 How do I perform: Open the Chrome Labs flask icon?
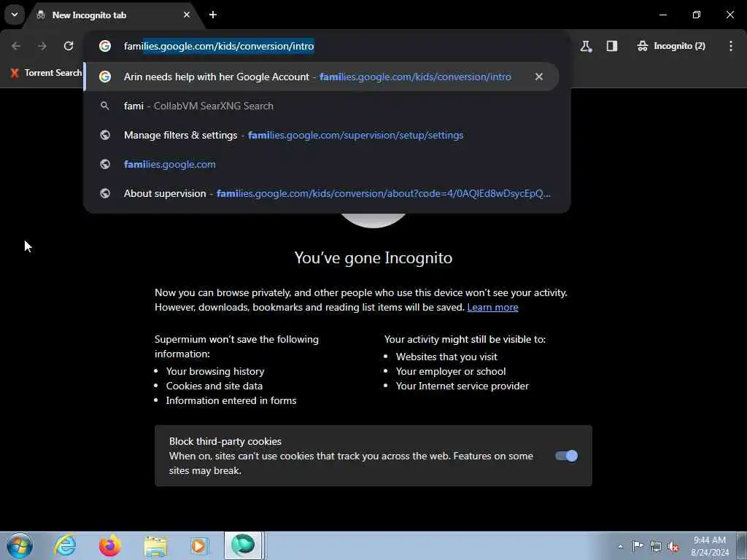click(x=586, y=46)
